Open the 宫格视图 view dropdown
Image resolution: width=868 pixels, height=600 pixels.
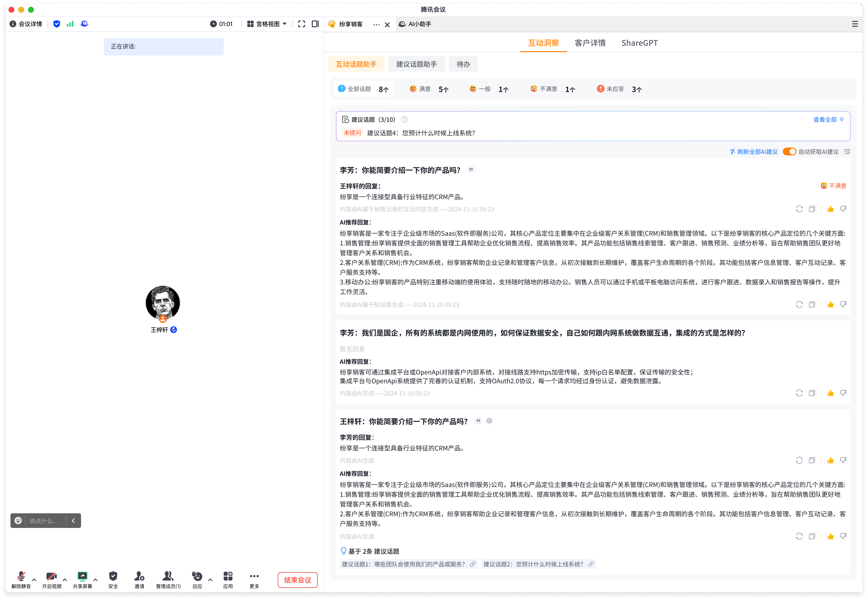click(267, 24)
